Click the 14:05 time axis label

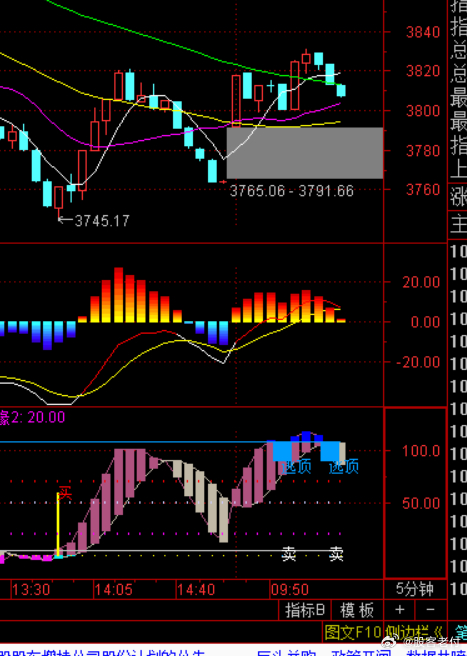click(x=113, y=590)
